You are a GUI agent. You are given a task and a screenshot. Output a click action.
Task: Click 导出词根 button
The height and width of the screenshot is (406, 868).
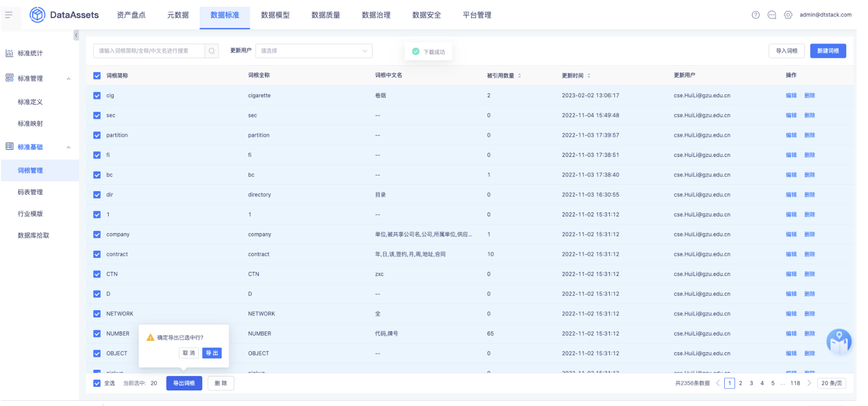(184, 383)
